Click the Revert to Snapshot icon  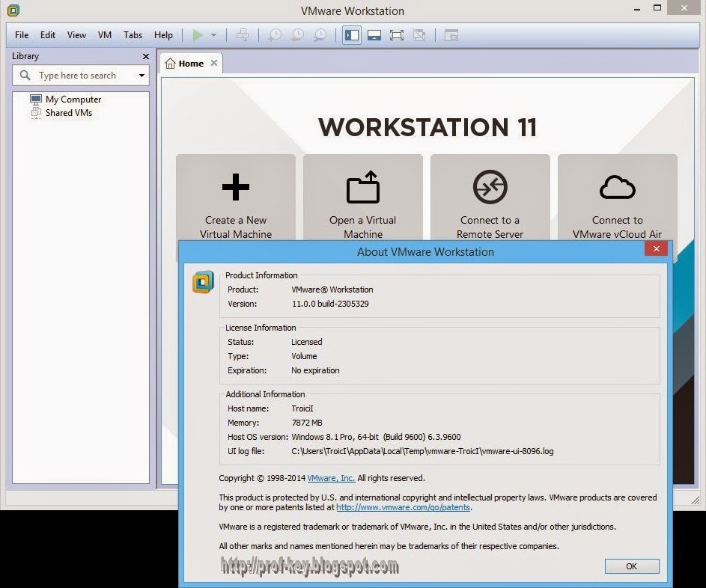pos(297,35)
